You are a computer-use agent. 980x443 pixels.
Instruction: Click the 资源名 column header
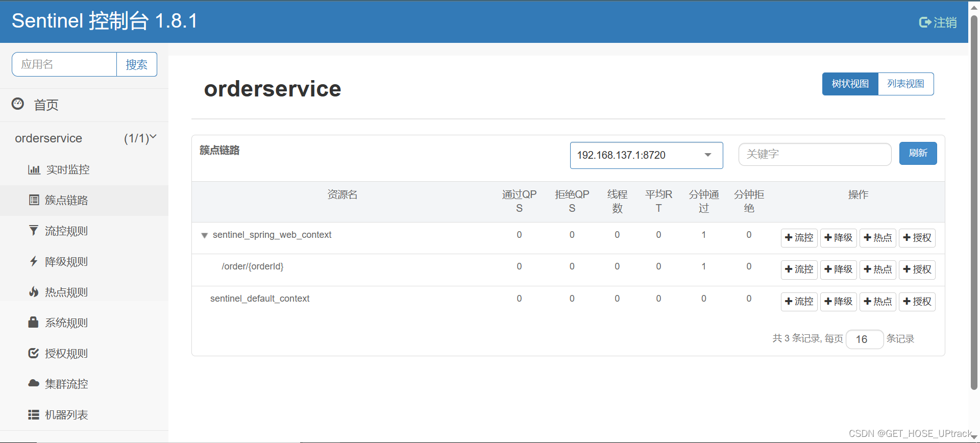(x=342, y=194)
